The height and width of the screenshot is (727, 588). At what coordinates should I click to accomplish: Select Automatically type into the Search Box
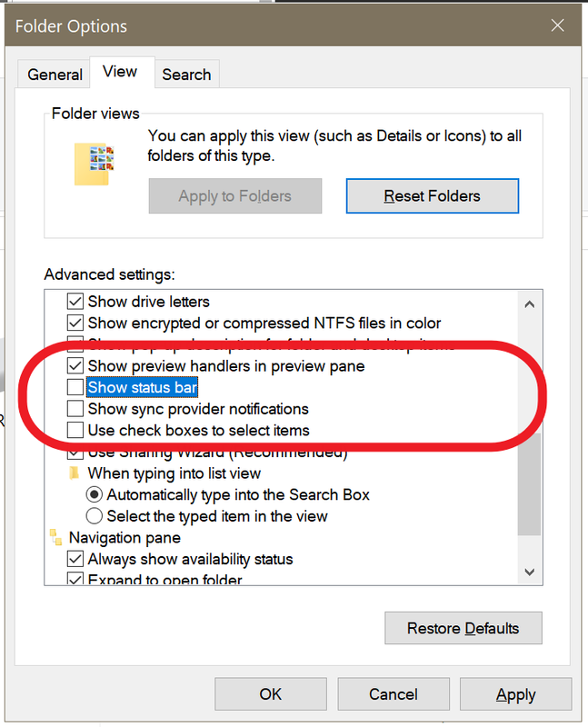[95, 495]
